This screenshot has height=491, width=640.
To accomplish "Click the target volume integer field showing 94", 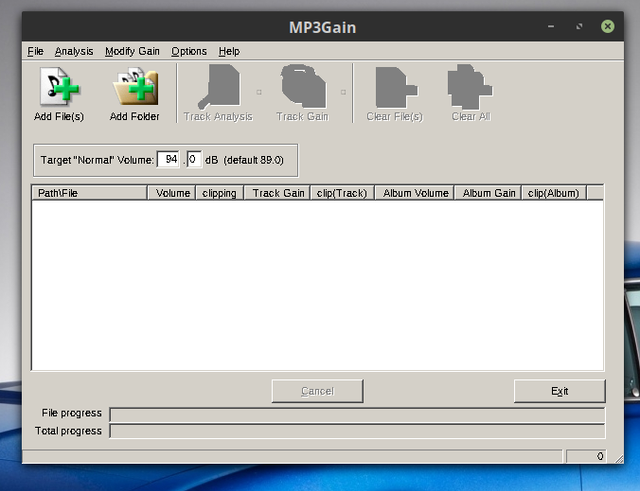I will pos(168,160).
